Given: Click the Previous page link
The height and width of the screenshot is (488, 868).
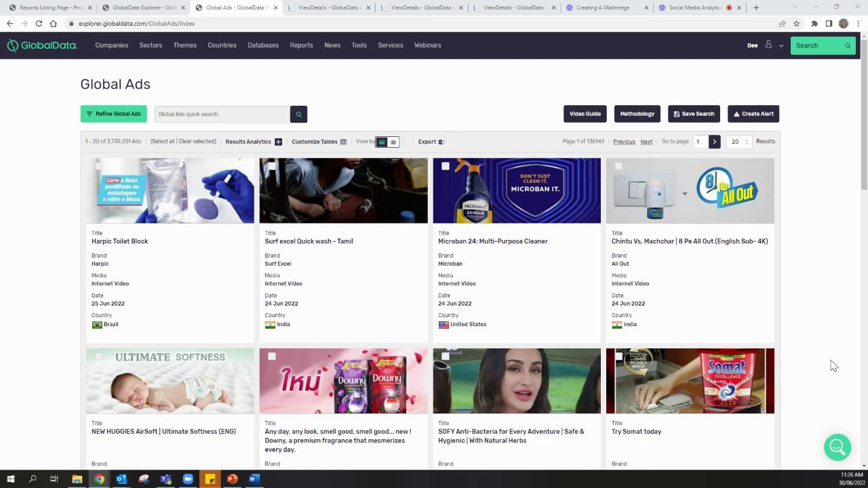Looking at the screenshot, I should tap(624, 142).
